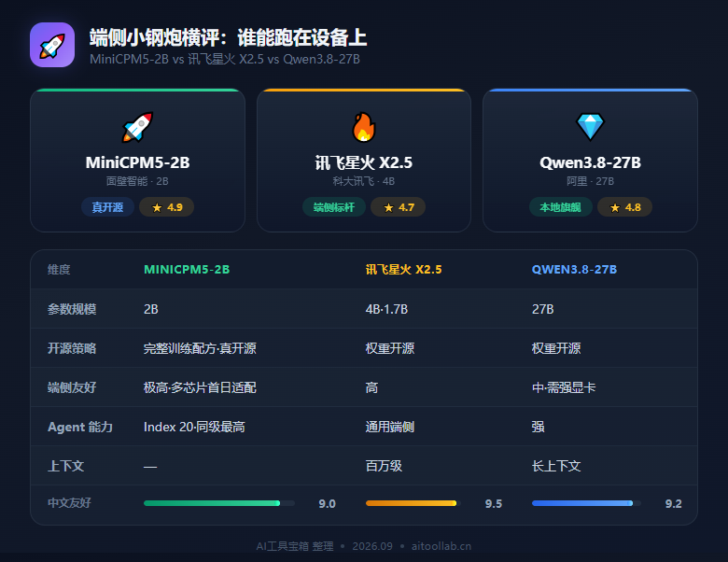
Task: Click the 27B cell in 参数规模 row
Action: (x=543, y=309)
